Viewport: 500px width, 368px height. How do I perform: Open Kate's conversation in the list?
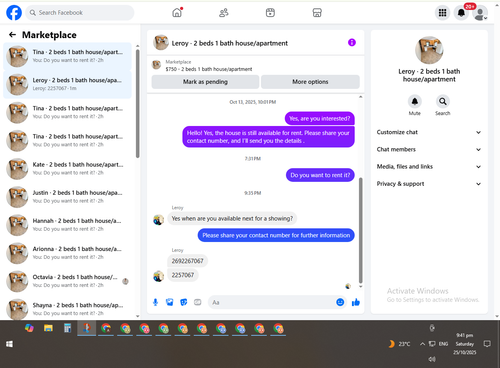(67, 169)
